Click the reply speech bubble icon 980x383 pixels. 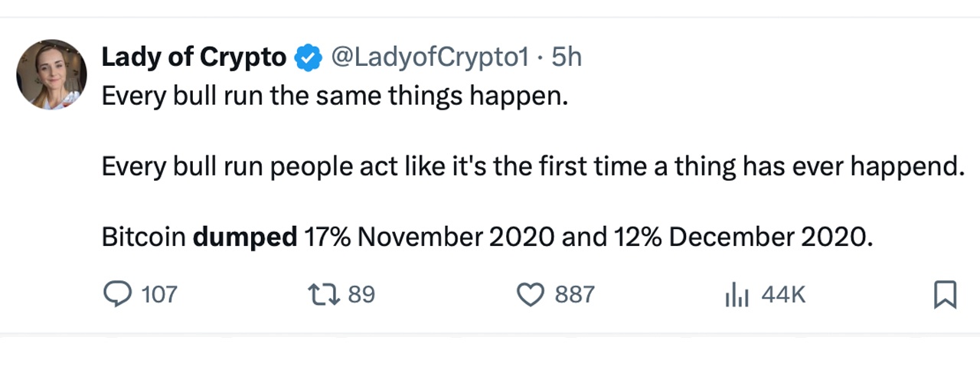pyautogui.click(x=116, y=294)
